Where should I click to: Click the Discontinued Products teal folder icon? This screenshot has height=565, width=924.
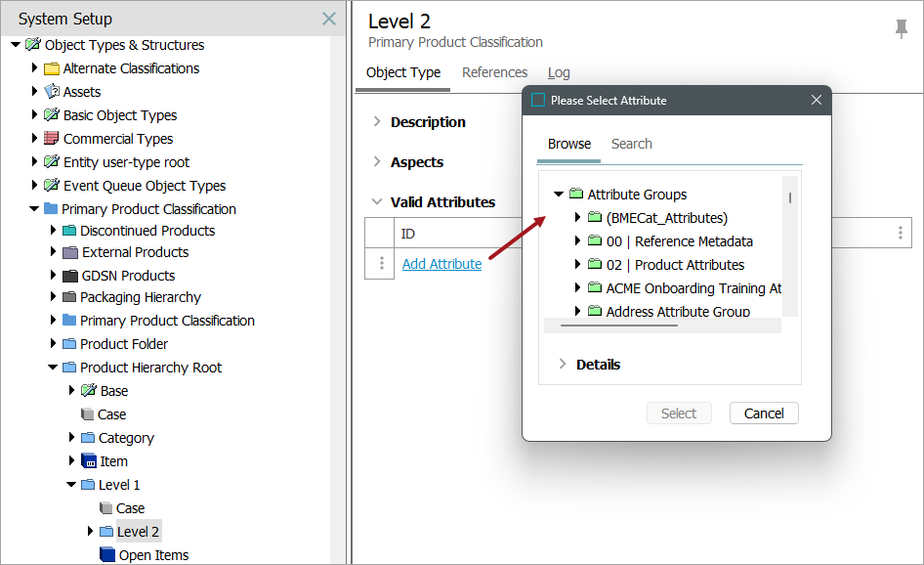69,231
